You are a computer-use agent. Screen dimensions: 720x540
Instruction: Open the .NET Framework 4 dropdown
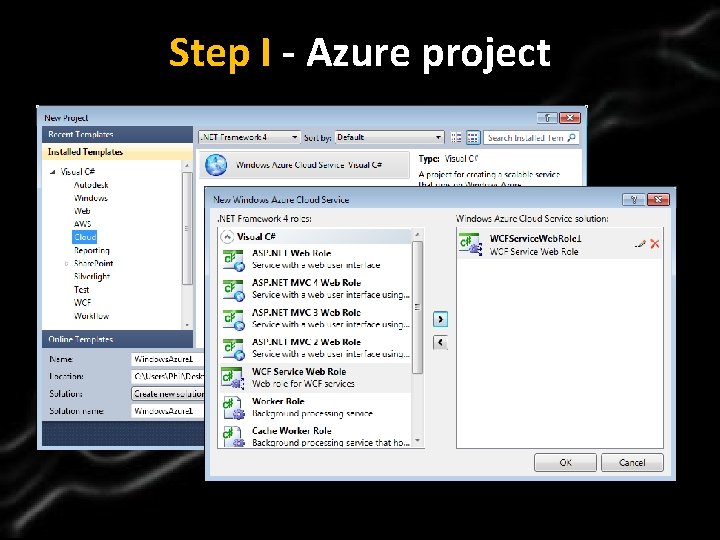click(249, 137)
